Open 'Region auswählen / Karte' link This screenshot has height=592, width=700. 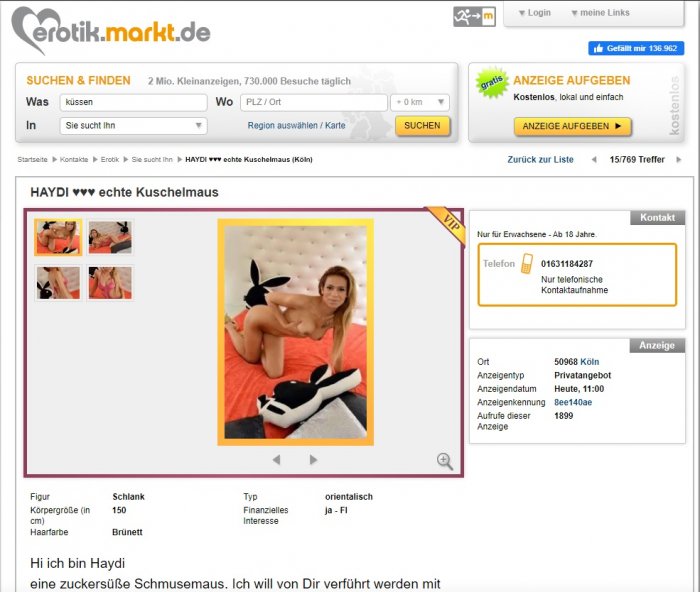(x=296, y=125)
